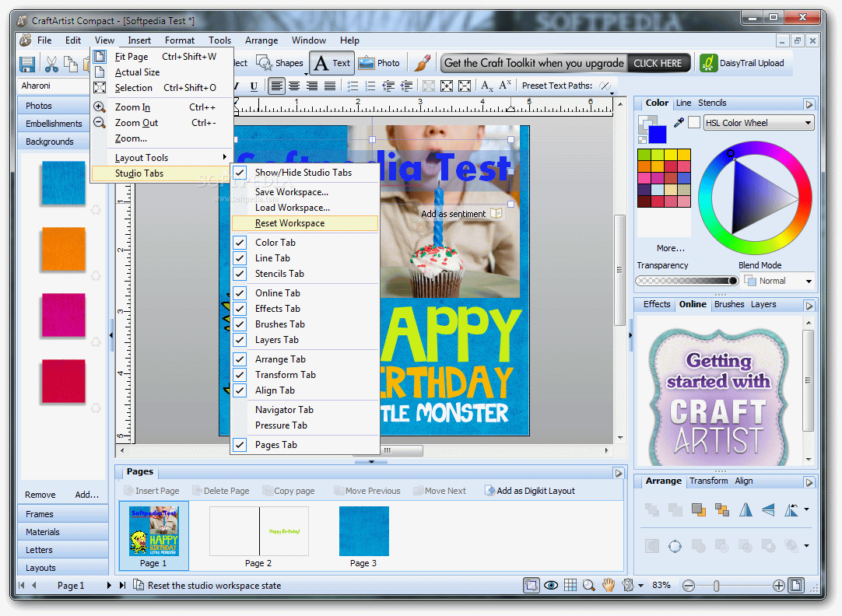842x616 pixels.
Task: Uncheck Line Tab in menu
Action: tap(240, 258)
